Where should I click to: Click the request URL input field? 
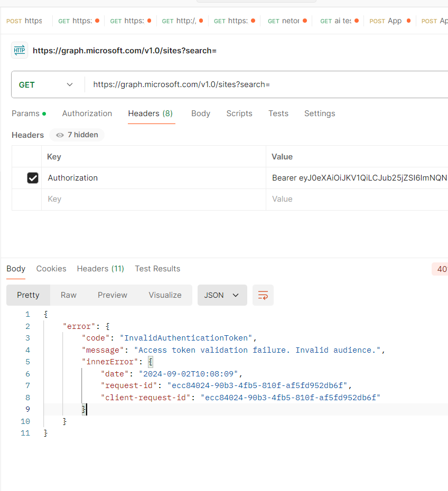click(266, 84)
